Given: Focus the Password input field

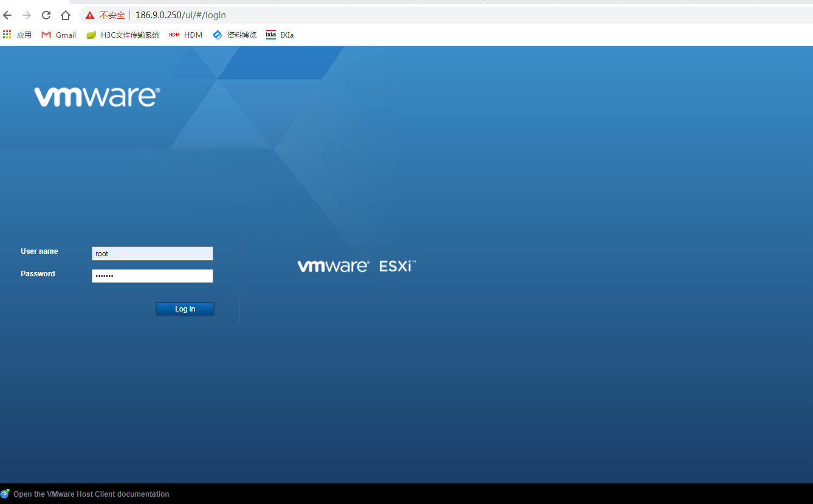Looking at the screenshot, I should [x=153, y=276].
